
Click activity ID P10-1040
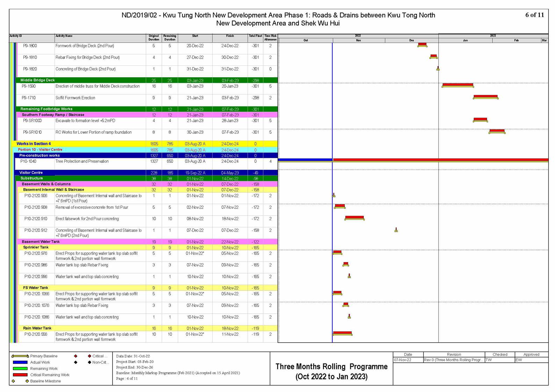[28, 161]
